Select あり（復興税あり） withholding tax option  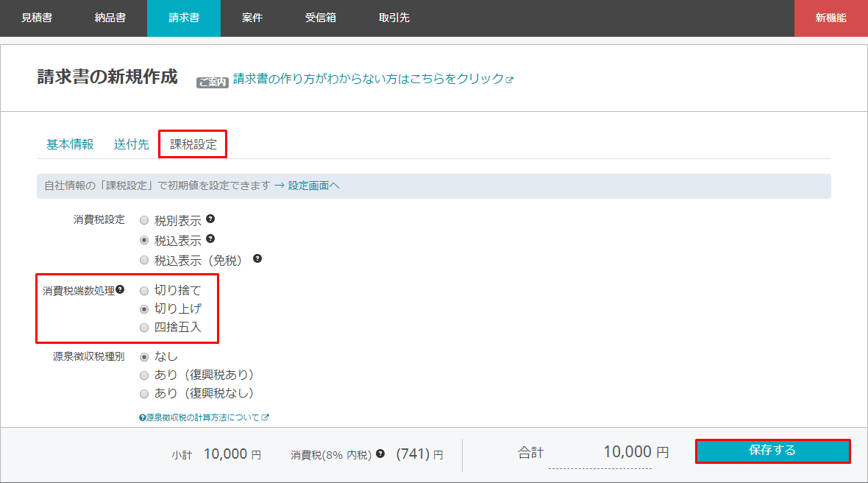point(144,375)
